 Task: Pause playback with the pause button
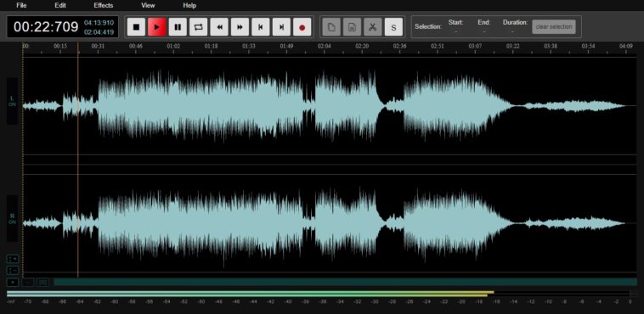[178, 27]
